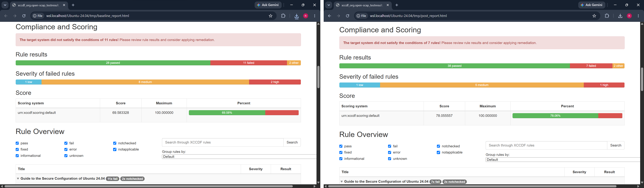This screenshot has width=644, height=188.
Task: Click Search button in baseline report
Action: 292,142
